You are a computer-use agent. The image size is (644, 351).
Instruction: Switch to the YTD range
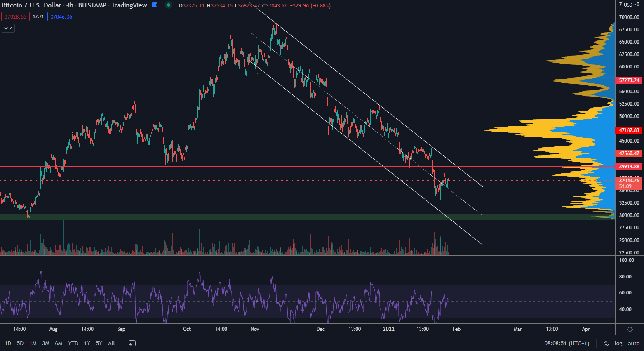point(73,343)
